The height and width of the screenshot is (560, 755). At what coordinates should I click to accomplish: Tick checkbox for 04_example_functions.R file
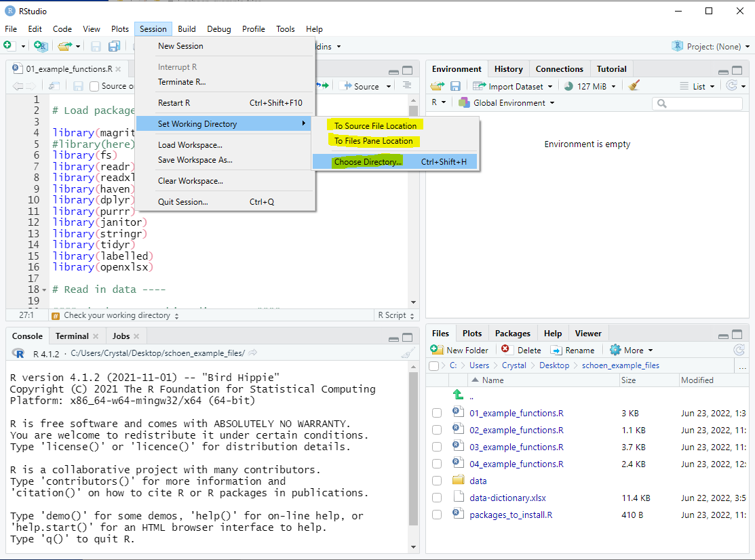click(x=437, y=464)
